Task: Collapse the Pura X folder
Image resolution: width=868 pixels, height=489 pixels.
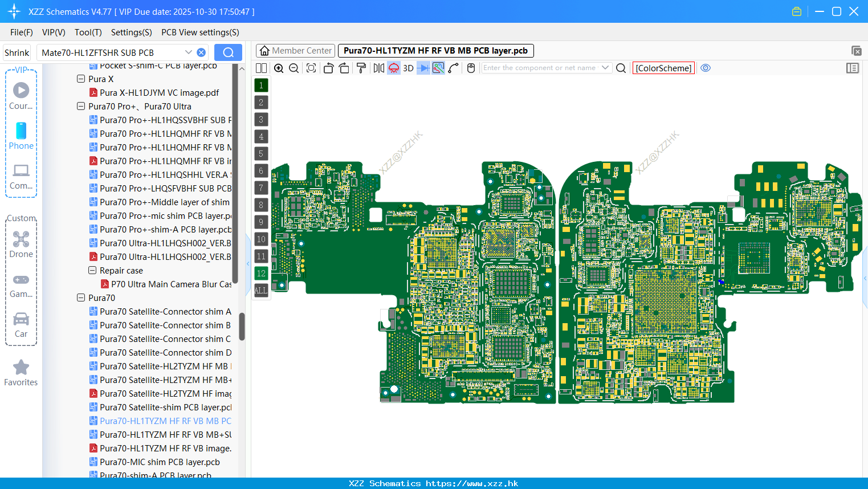Action: pyautogui.click(x=81, y=79)
